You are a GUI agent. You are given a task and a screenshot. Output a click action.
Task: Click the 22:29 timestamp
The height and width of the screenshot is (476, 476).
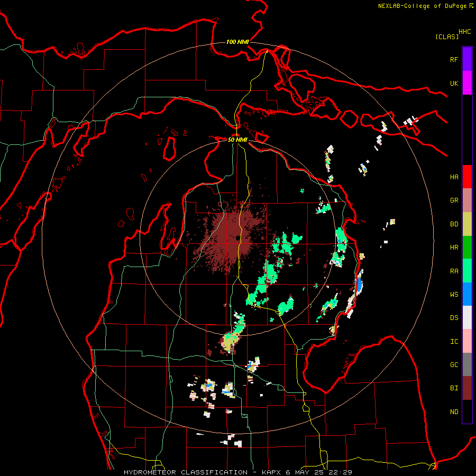[x=340, y=472]
